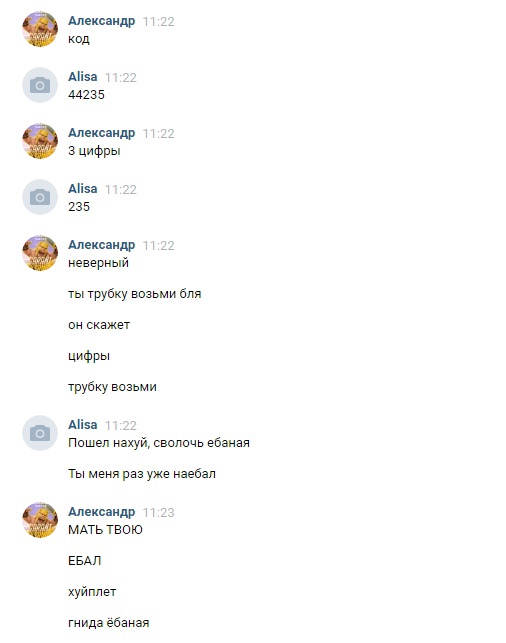Image resolution: width=506 pixels, height=643 pixels.
Task: Open Alisa's camera placeholder avatar next to 235
Action: coord(40,197)
